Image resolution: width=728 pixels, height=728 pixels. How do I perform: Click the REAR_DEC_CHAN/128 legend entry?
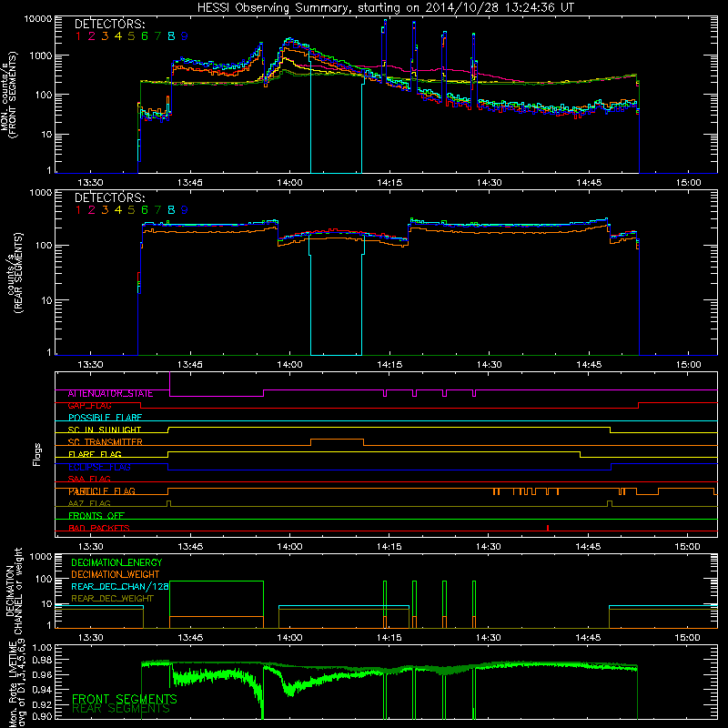[120, 586]
